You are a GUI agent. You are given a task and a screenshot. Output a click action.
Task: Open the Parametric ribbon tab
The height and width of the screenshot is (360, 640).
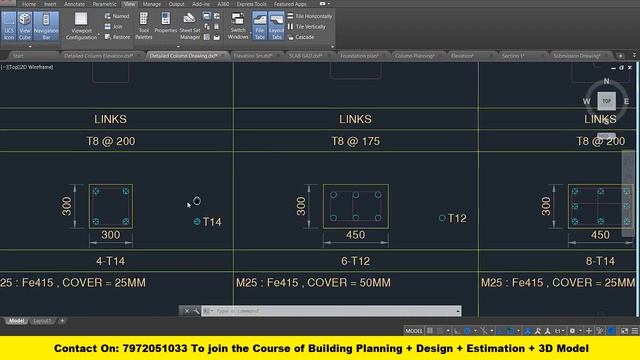click(104, 4)
